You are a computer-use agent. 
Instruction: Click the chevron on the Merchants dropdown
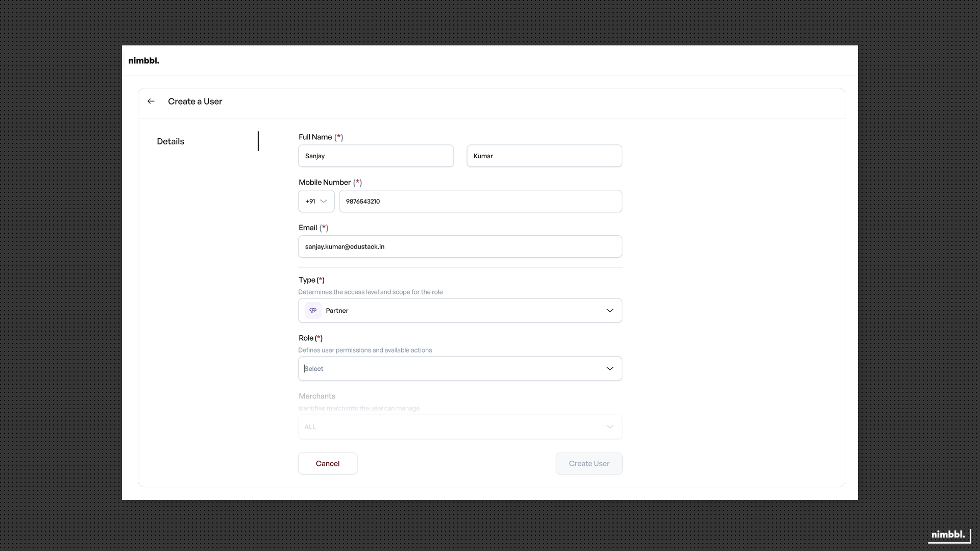click(x=609, y=427)
